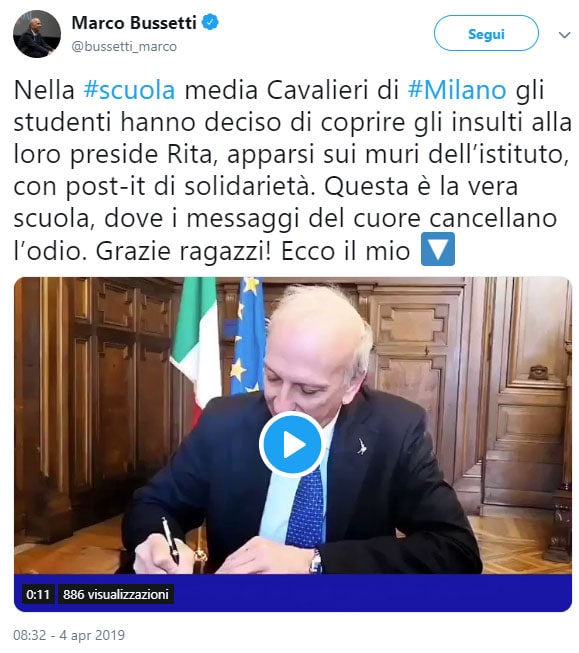The image size is (579, 653).
Task: Click the down-arrow emoji in tweet
Action: (x=438, y=249)
